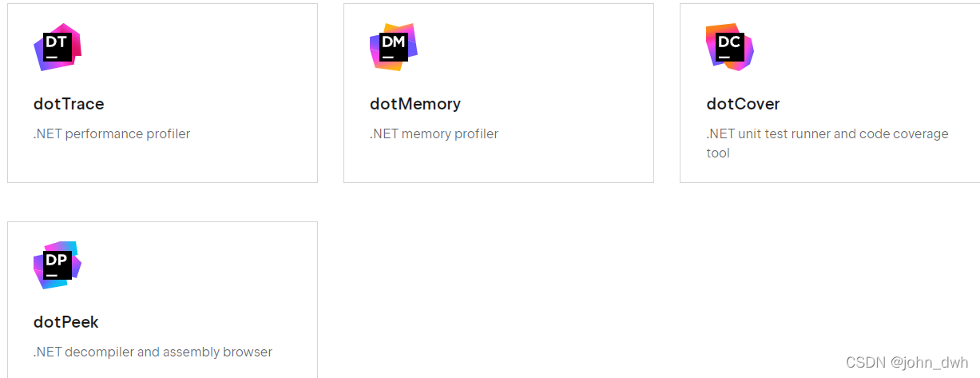Select the '.NET performance profiler' description text
This screenshot has width=980, height=378.
pos(112,134)
